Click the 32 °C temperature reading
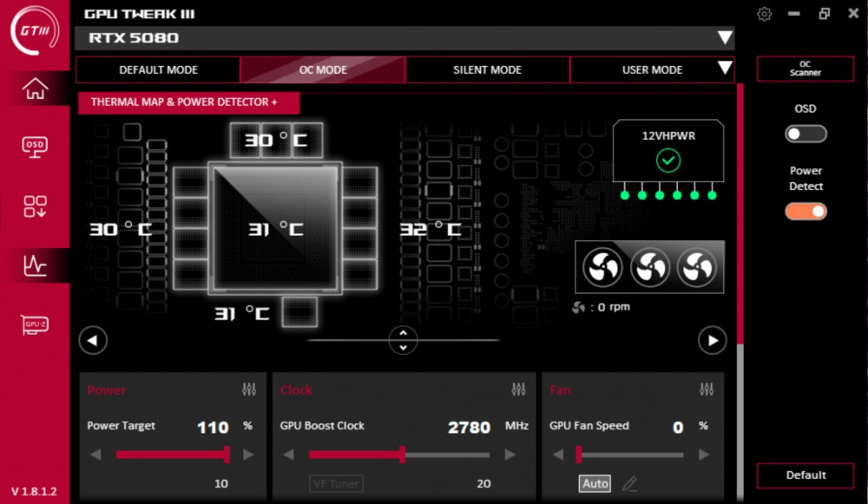This screenshot has height=504, width=868. click(431, 229)
